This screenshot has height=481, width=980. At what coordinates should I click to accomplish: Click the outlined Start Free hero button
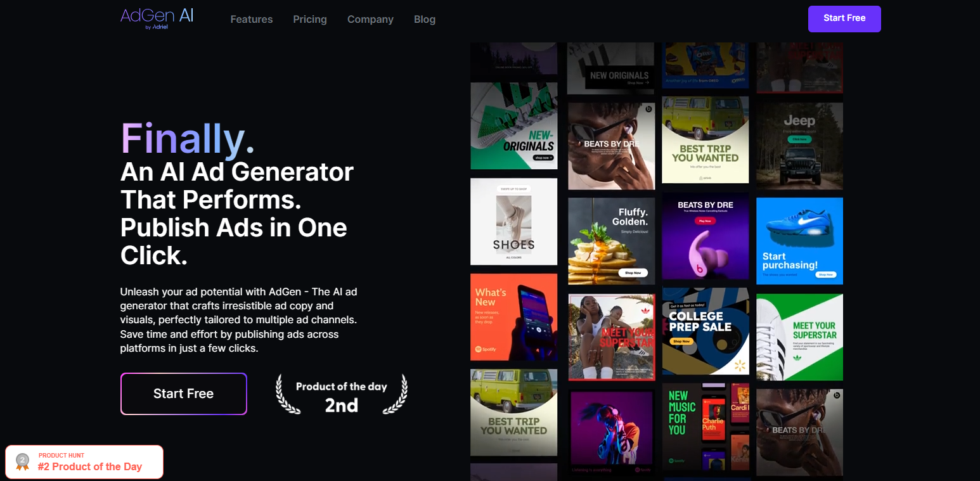click(184, 394)
